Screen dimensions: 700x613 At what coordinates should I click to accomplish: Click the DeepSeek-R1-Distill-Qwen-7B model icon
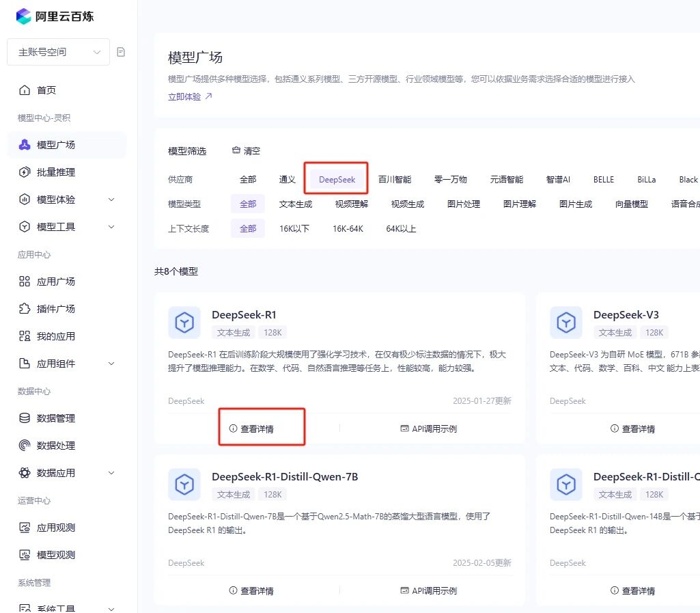click(184, 484)
